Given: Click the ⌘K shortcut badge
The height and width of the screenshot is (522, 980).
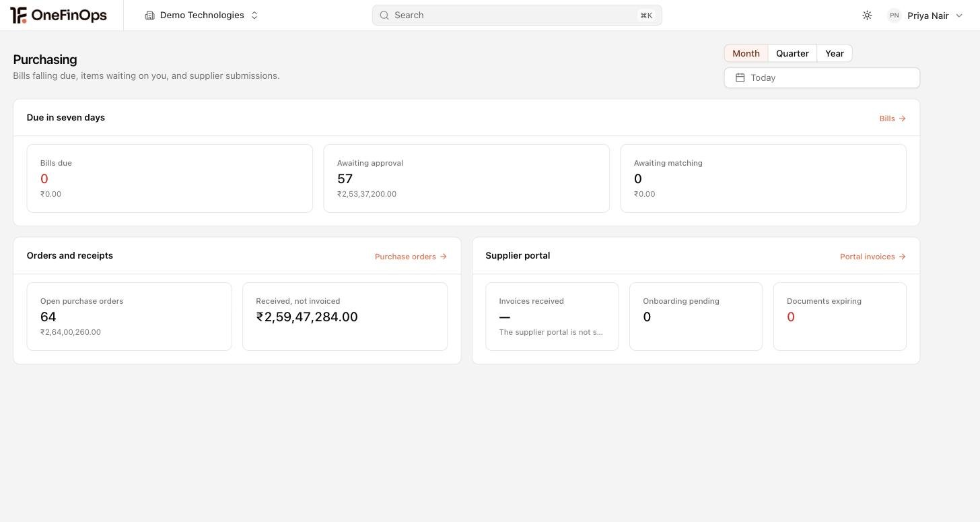Looking at the screenshot, I should [646, 15].
